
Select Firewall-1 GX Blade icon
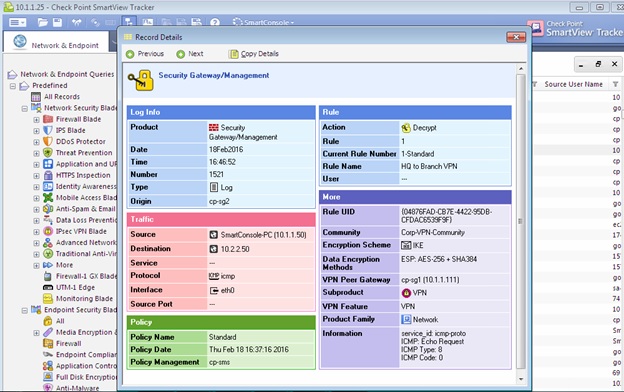pos(48,276)
